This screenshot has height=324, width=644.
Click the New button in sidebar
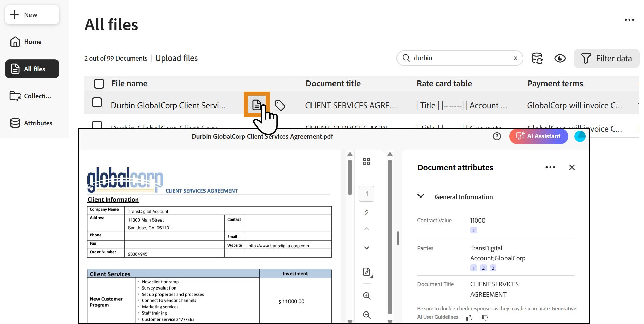pyautogui.click(x=32, y=15)
